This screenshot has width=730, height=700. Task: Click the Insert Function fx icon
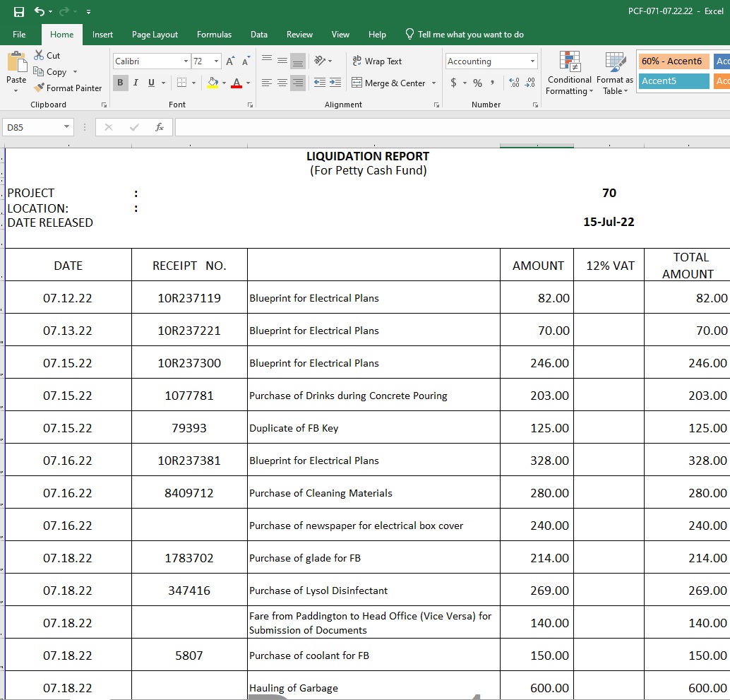coord(160,127)
